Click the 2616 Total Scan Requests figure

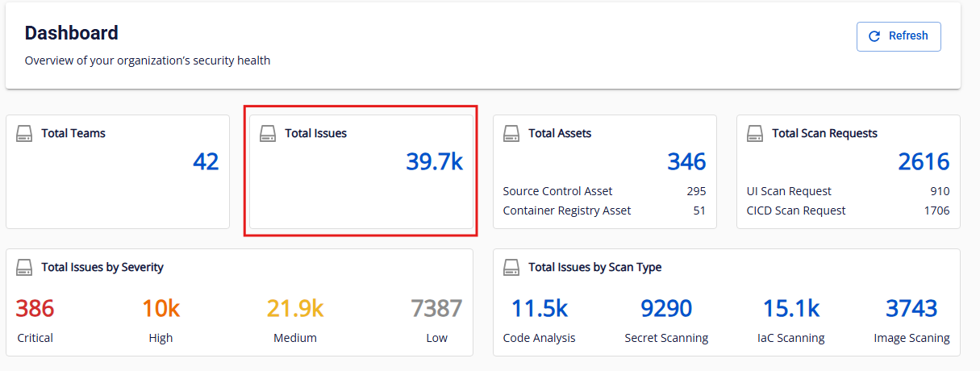point(924,162)
